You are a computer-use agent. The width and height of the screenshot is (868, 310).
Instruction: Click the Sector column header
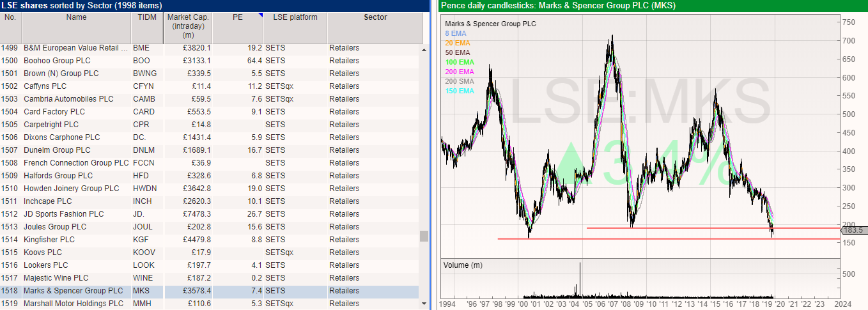tap(375, 27)
